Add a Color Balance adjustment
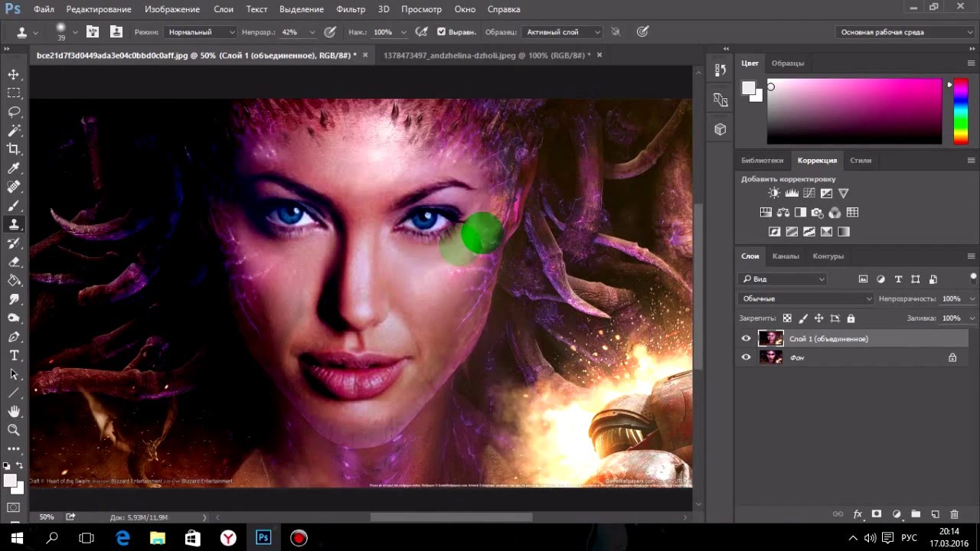The image size is (980, 551). click(x=783, y=213)
